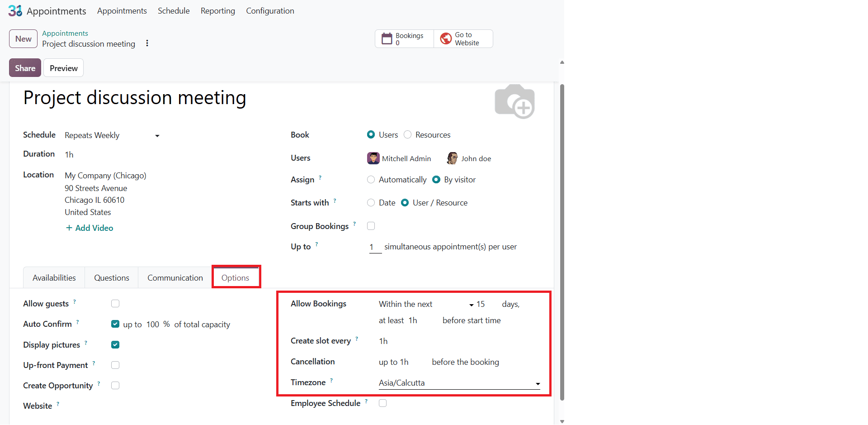Screen dimensions: 868x425
Task: Choose By visitor assign option
Action: tap(436, 180)
